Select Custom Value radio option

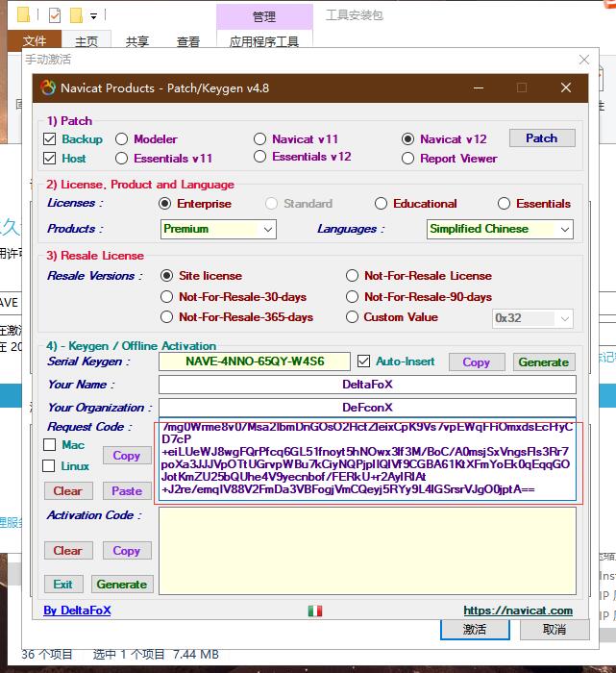(352, 317)
